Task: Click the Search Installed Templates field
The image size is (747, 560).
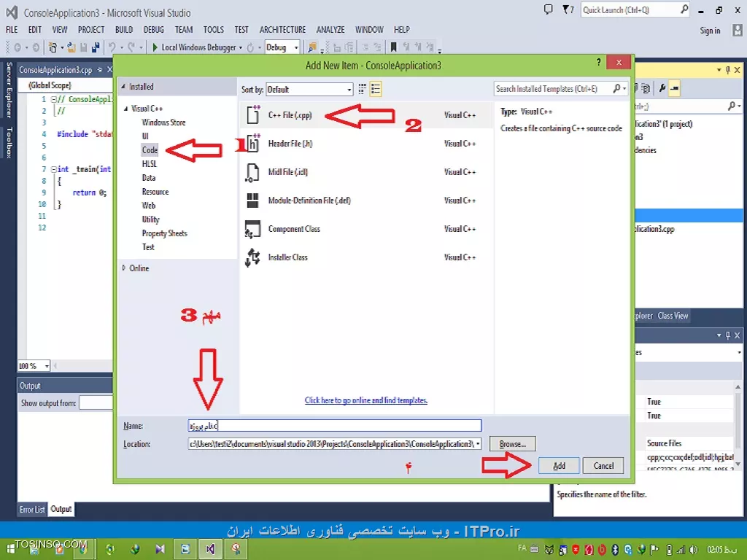Action: (553, 88)
